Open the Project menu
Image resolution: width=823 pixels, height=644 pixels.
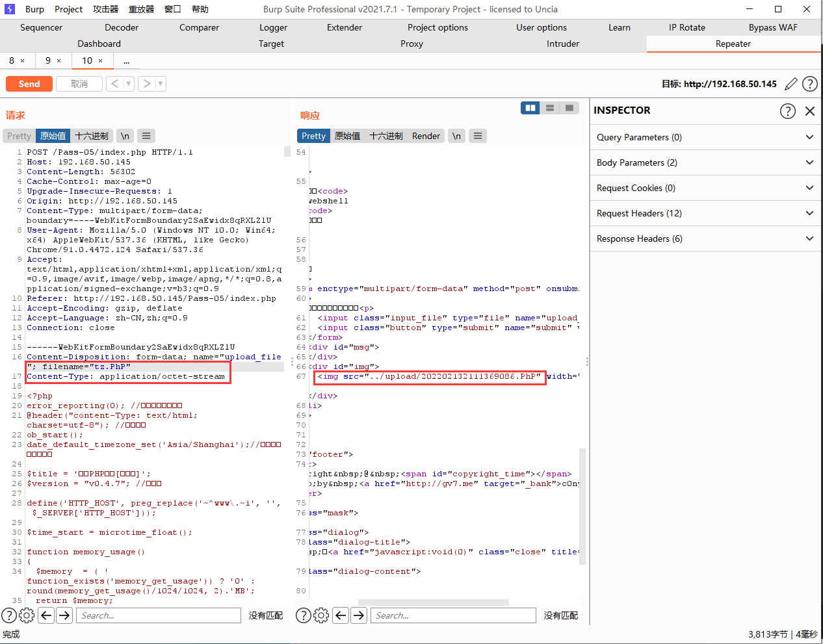tap(68, 9)
